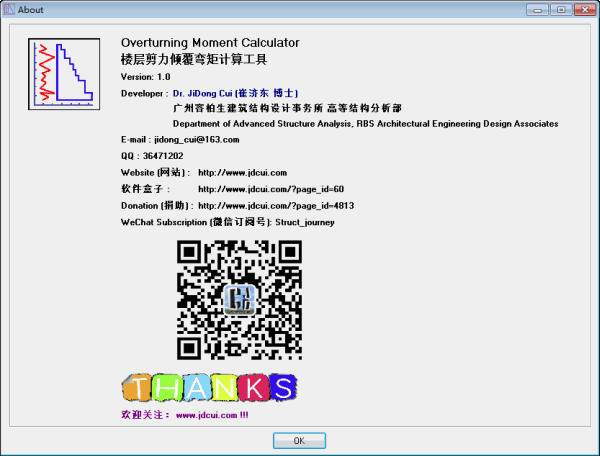Click the WeChat QR code image
This screenshot has width=600, height=456.
pos(240,300)
